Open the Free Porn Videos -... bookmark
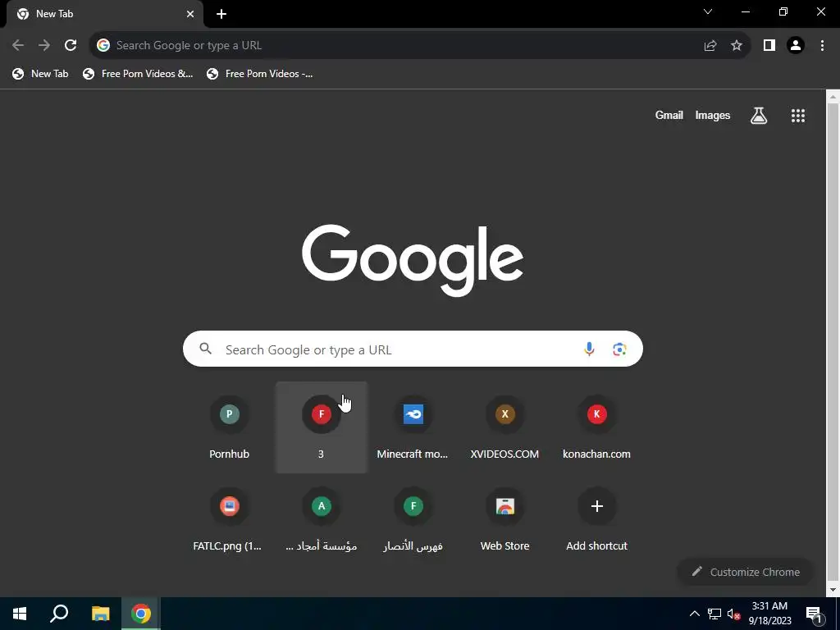The width and height of the screenshot is (840, 630). pos(260,74)
